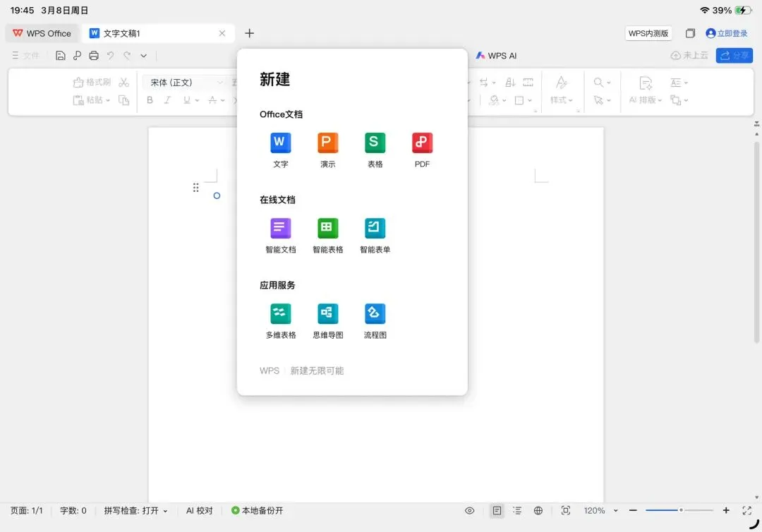
Task: Click the save icon in toolbar
Action: pyautogui.click(x=60, y=55)
